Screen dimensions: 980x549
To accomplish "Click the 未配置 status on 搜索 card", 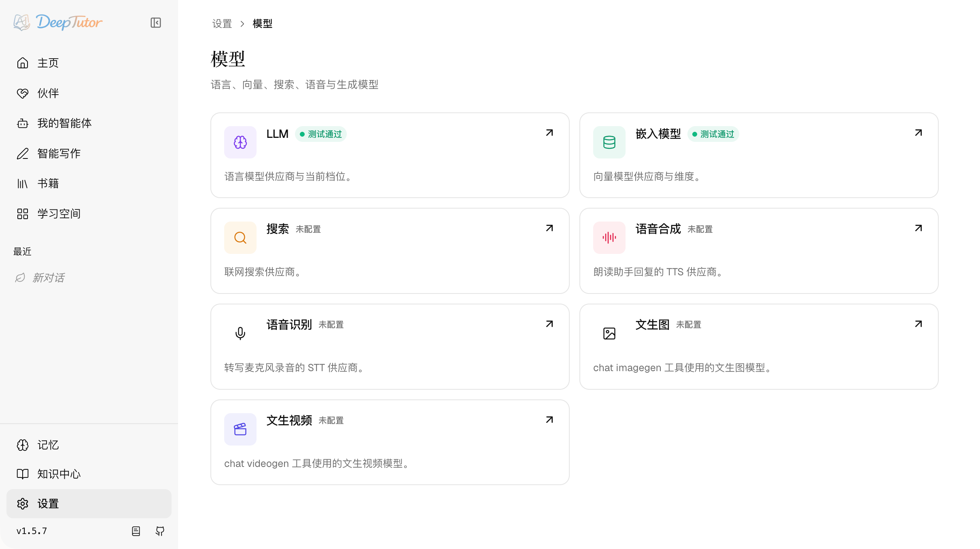I will point(308,229).
